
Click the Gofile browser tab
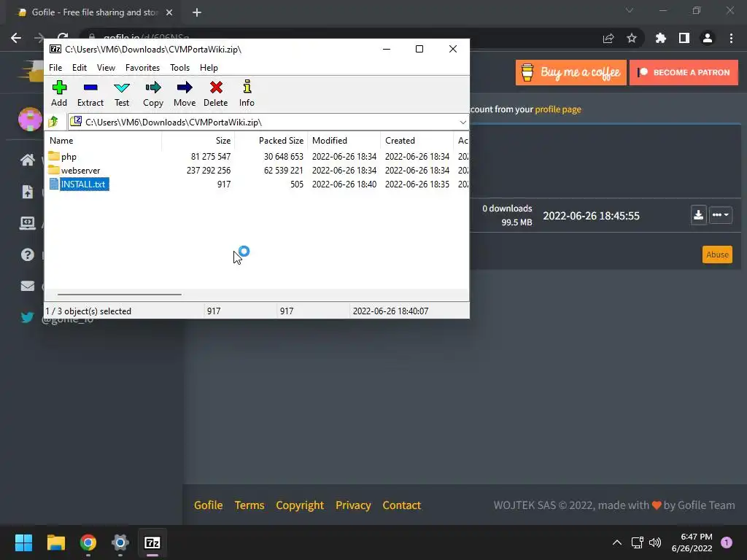tap(94, 12)
